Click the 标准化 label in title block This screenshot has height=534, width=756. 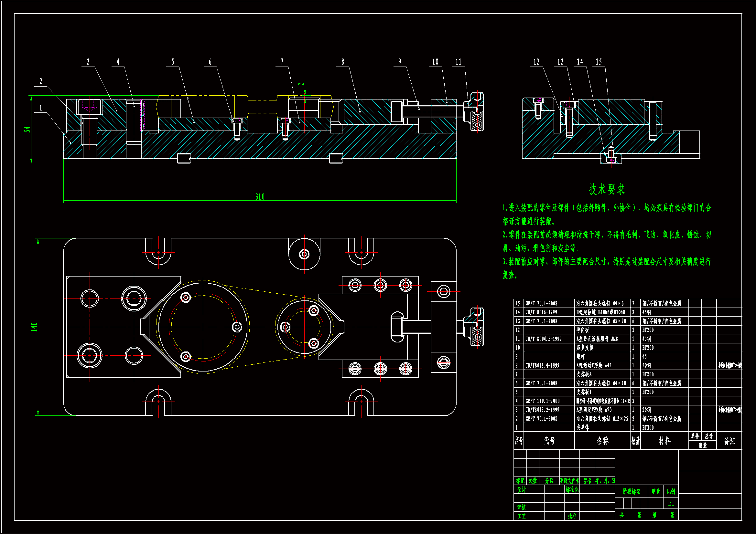(572, 490)
